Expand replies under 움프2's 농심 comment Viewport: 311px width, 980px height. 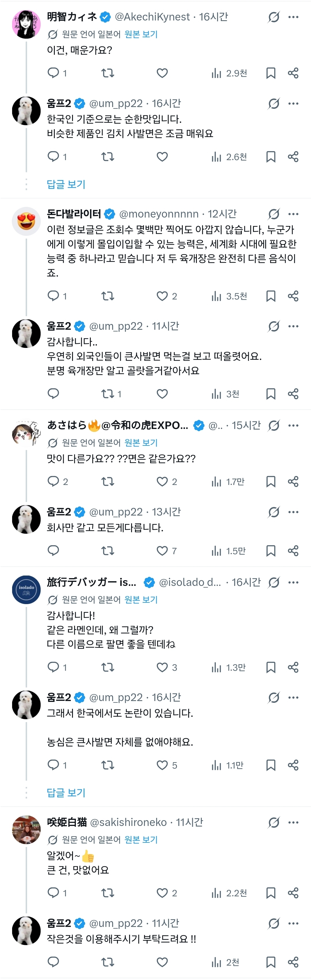coord(66,793)
